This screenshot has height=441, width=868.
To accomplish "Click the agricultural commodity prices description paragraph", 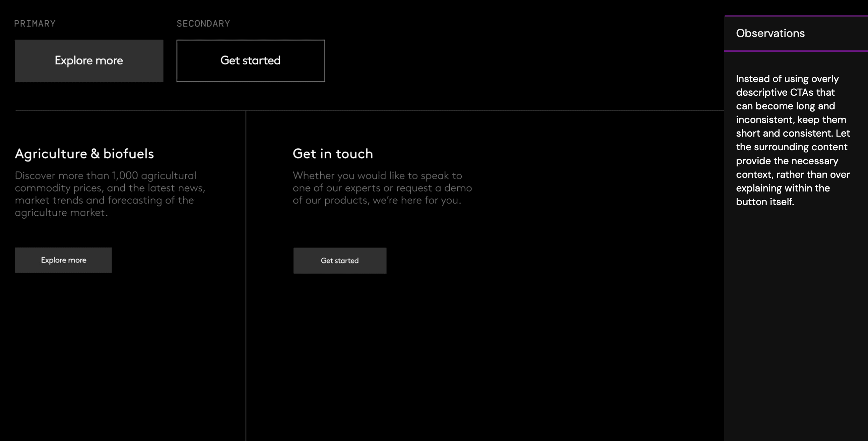I will pos(110,194).
